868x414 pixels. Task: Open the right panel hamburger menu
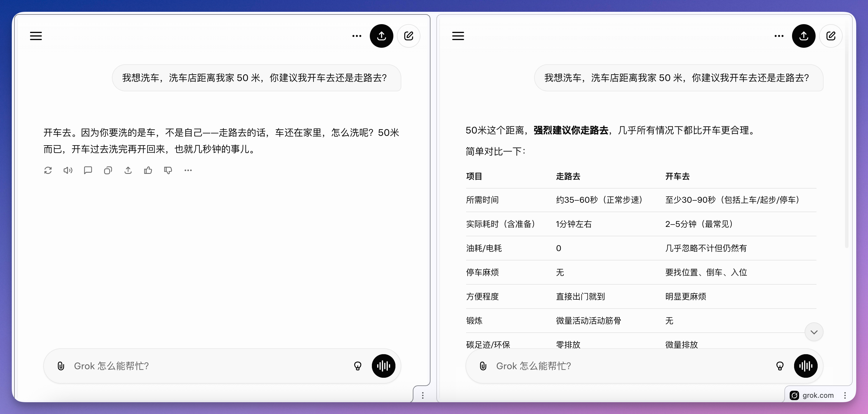click(x=458, y=36)
